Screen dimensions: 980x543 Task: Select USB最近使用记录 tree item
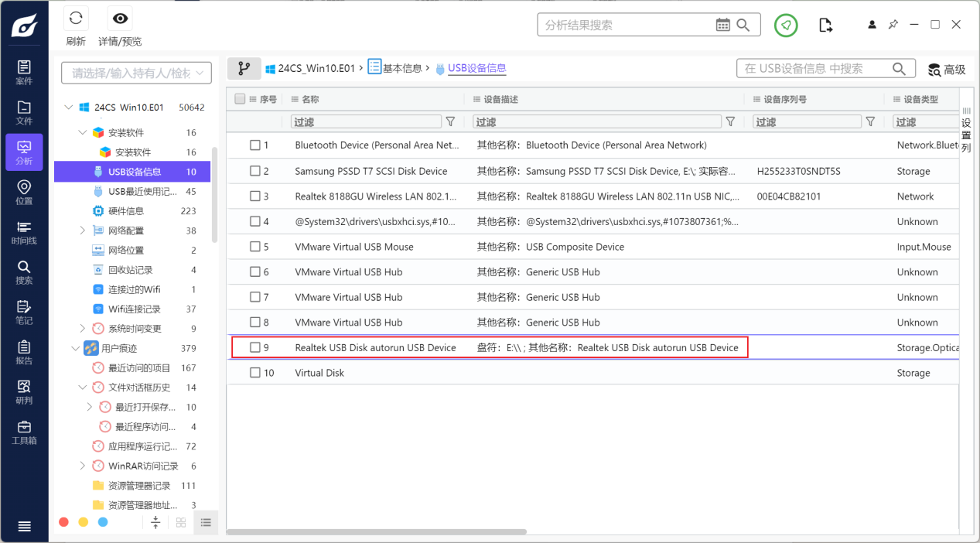tap(132, 191)
